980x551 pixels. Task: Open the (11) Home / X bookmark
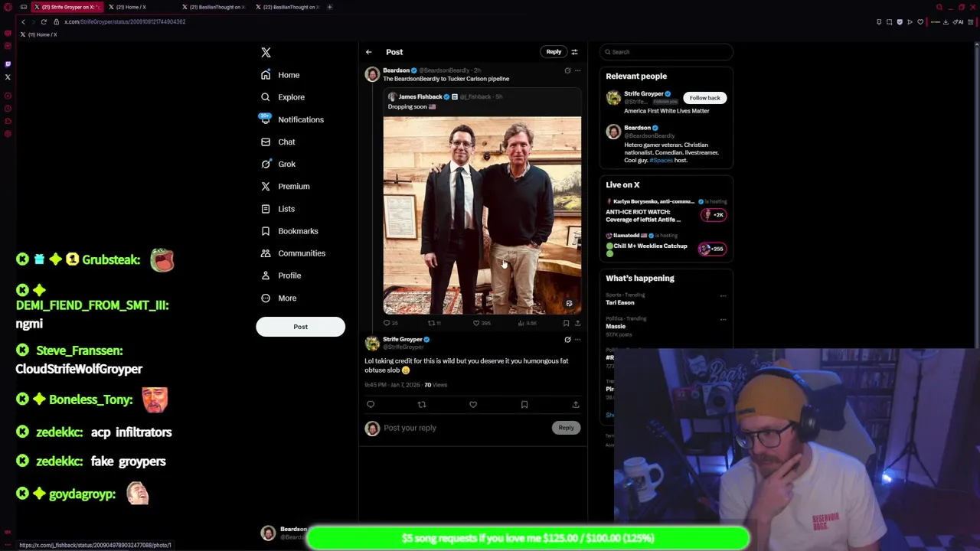click(39, 34)
